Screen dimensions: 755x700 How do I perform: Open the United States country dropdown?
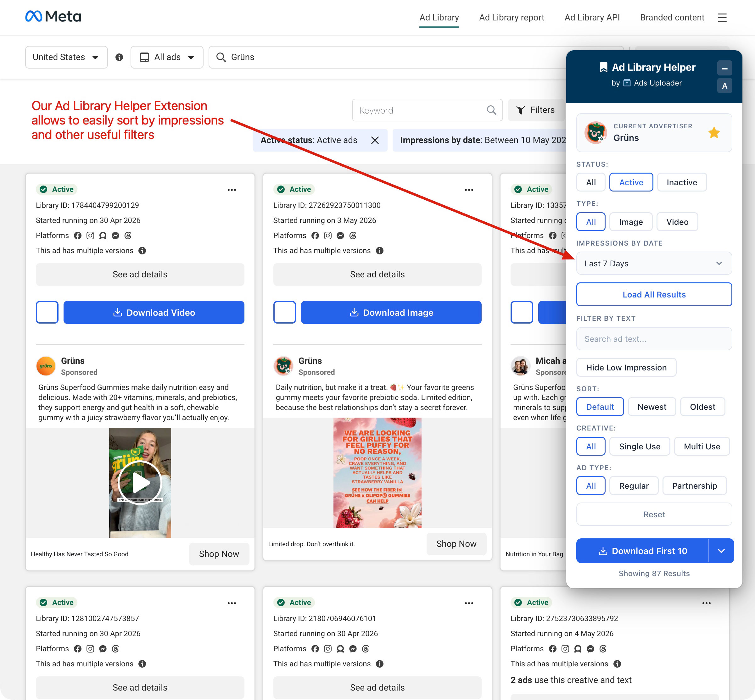click(66, 57)
